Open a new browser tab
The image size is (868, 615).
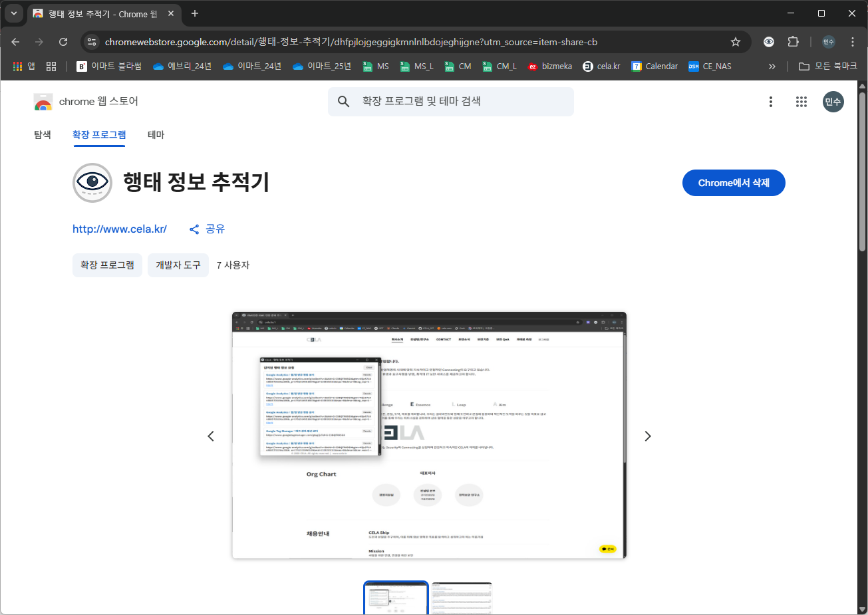(194, 13)
